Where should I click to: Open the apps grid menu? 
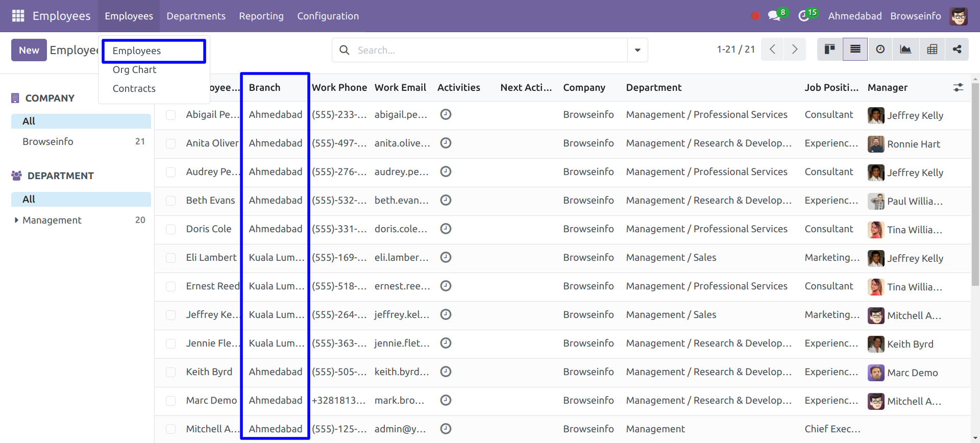(18, 16)
